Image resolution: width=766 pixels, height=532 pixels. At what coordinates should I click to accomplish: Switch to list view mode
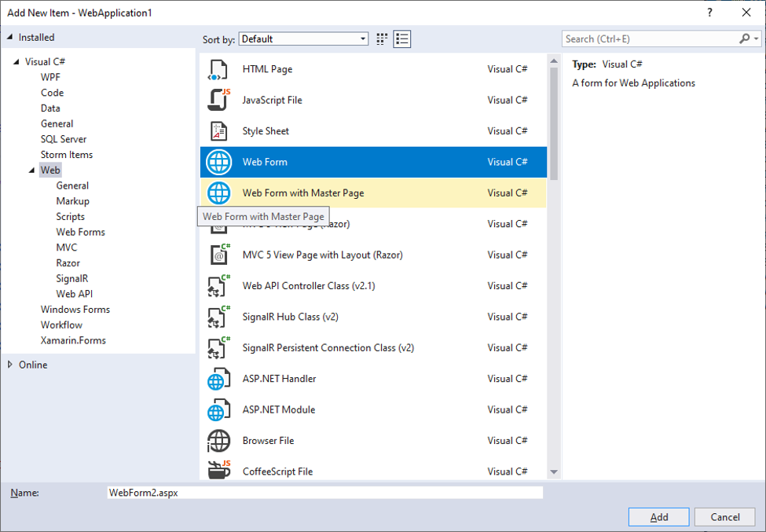pos(401,38)
